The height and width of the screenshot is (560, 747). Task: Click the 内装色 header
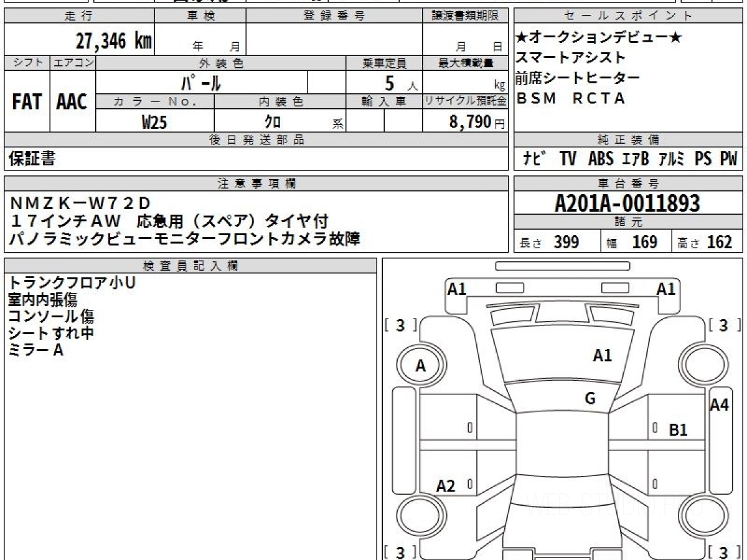pyautogui.click(x=280, y=101)
